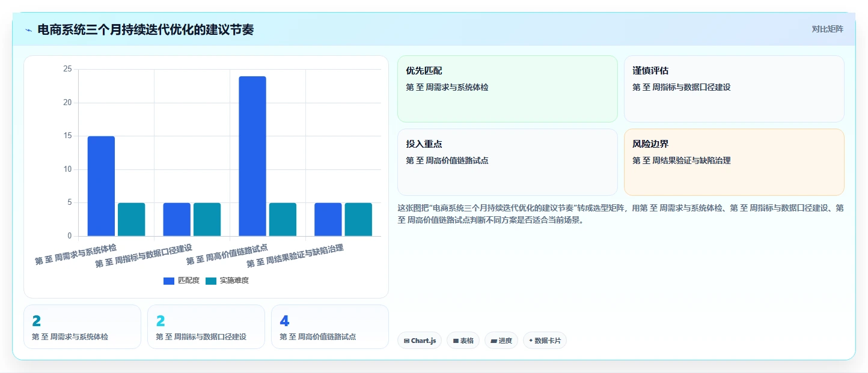The width and height of the screenshot is (868, 373).
Task: Open the 优先匹配 card
Action: [507, 89]
